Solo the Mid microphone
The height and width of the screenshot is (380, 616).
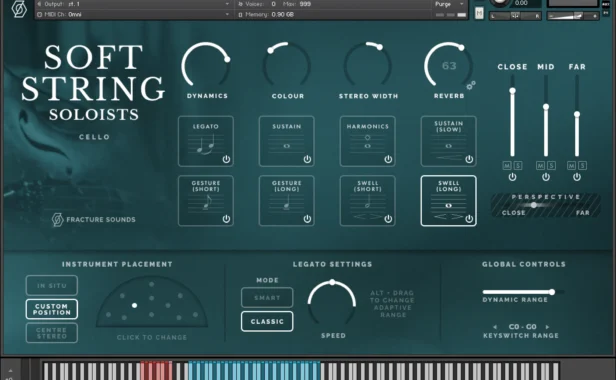[552, 166]
